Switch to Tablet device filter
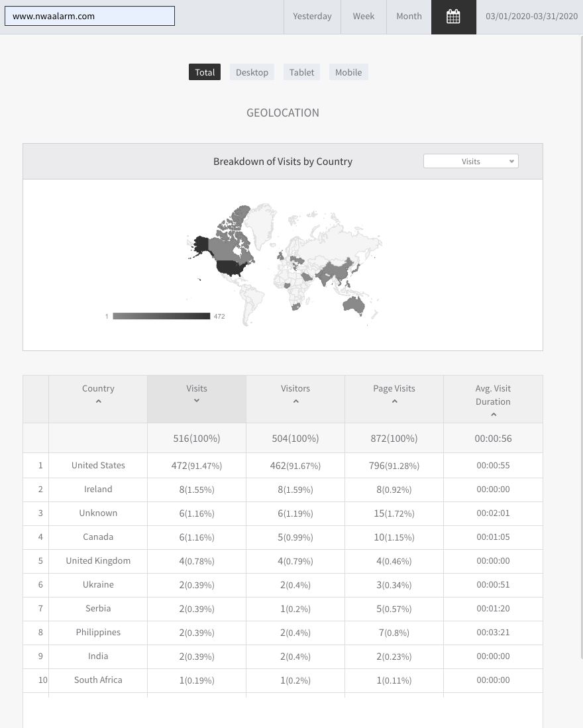 click(301, 72)
